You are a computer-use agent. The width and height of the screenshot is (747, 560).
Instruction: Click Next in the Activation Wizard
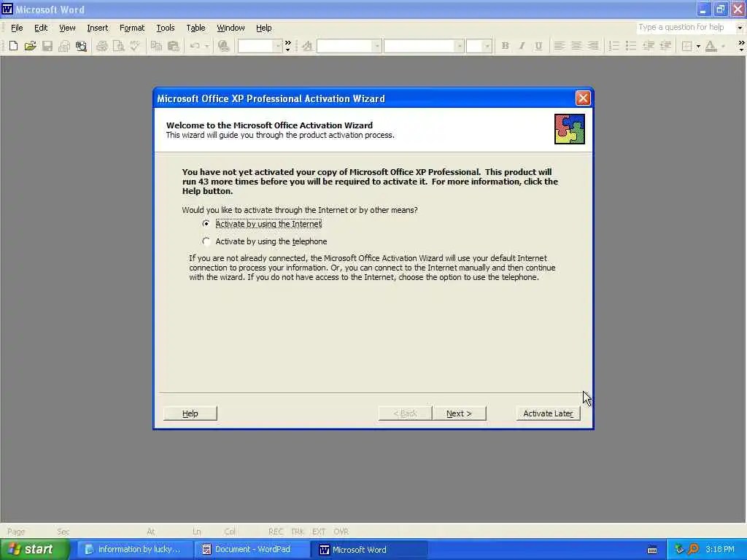[x=460, y=413]
